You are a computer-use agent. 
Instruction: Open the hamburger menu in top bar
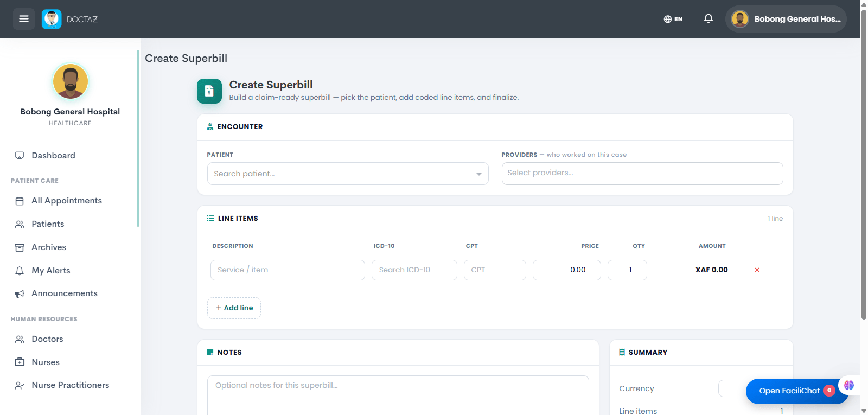coord(24,19)
